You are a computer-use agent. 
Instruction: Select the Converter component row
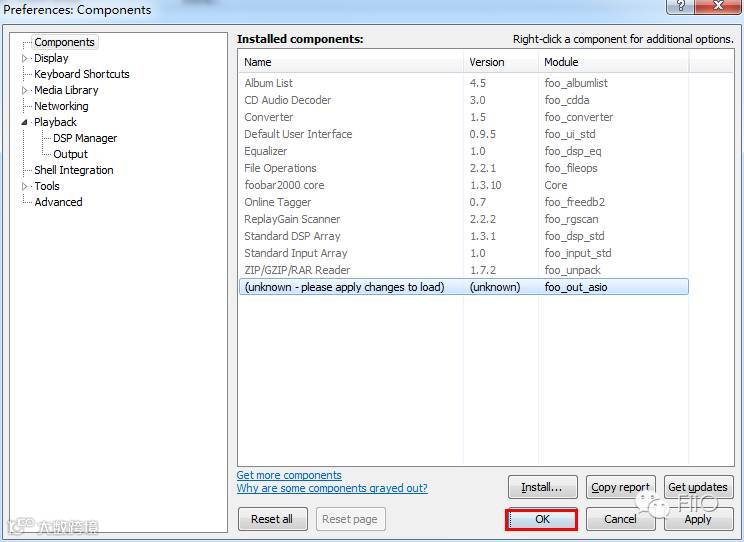click(x=464, y=117)
